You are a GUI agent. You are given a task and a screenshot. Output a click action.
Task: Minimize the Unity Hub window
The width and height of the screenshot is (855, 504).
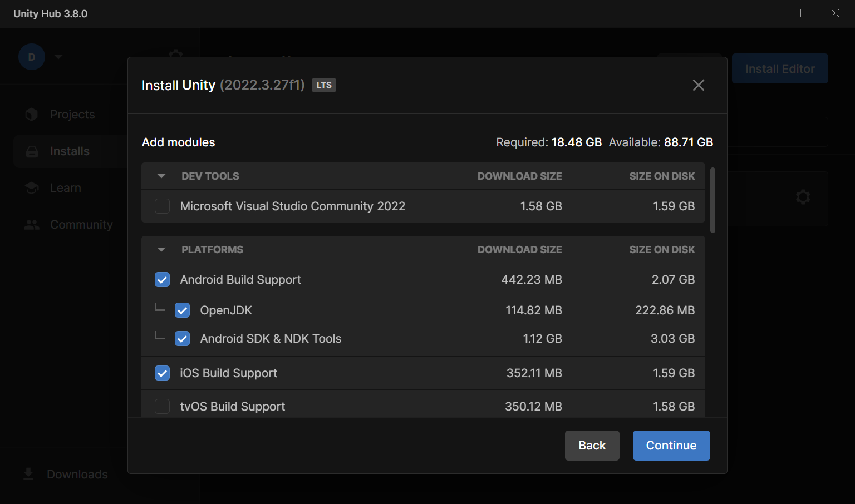759,13
